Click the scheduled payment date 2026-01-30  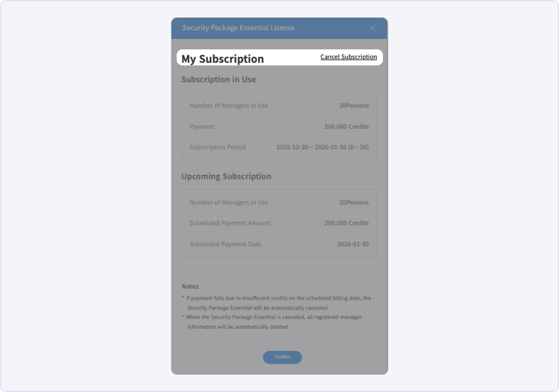tap(353, 244)
